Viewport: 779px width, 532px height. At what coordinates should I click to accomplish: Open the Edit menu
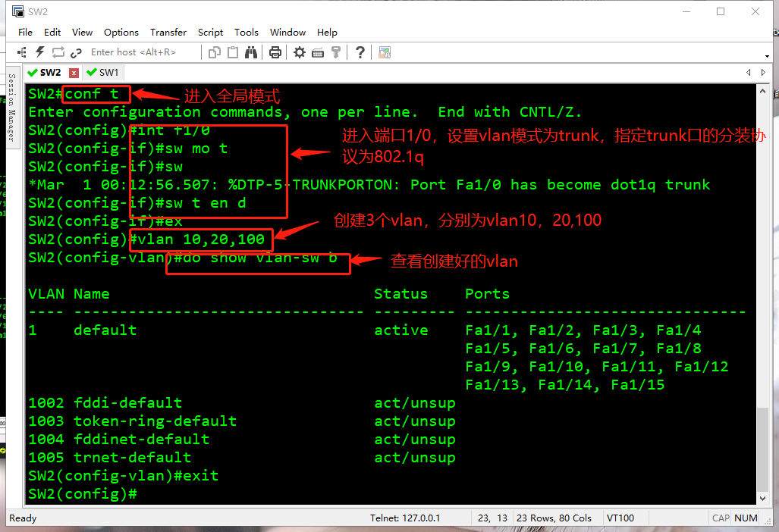(x=52, y=33)
